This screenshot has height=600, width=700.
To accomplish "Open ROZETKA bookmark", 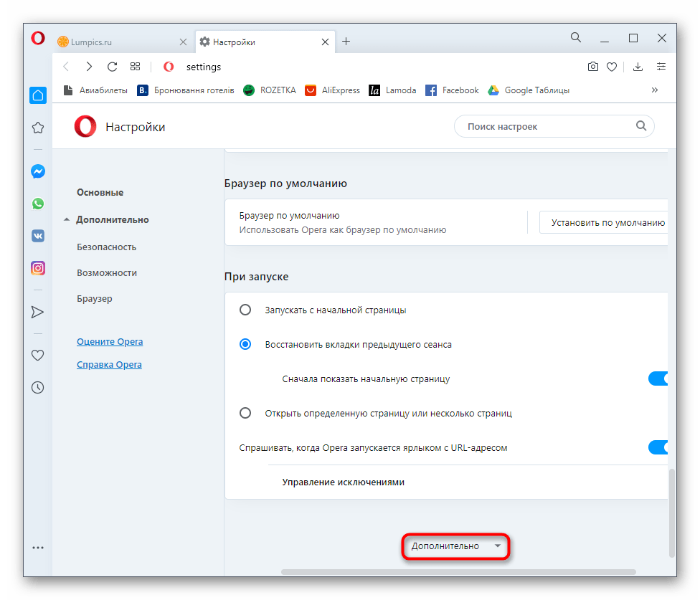I will tap(270, 90).
